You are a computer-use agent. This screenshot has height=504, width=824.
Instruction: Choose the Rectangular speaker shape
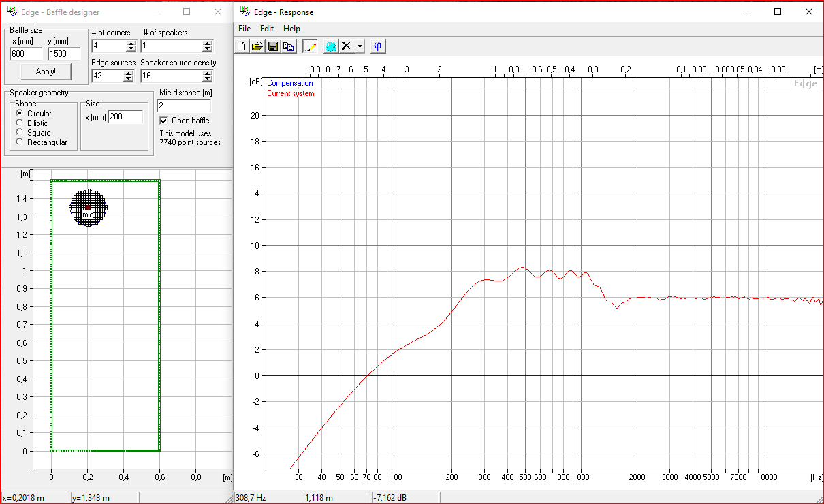[x=20, y=142]
